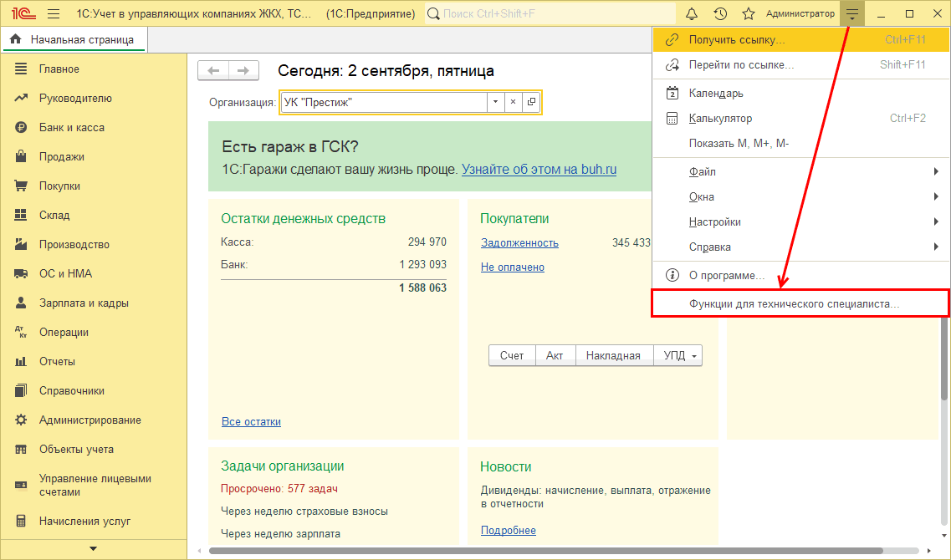Click the calendar icon beside Календарь

tap(672, 94)
